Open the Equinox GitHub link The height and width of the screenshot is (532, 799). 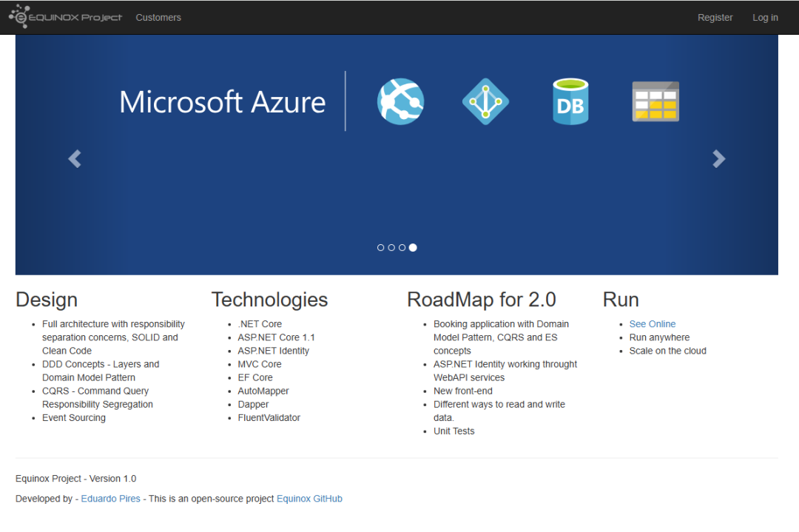[309, 499]
